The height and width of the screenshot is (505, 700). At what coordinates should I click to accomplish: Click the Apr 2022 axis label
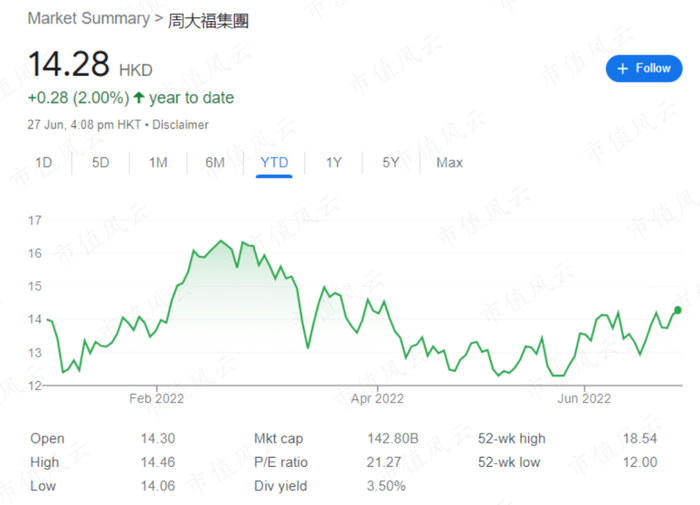click(x=377, y=398)
